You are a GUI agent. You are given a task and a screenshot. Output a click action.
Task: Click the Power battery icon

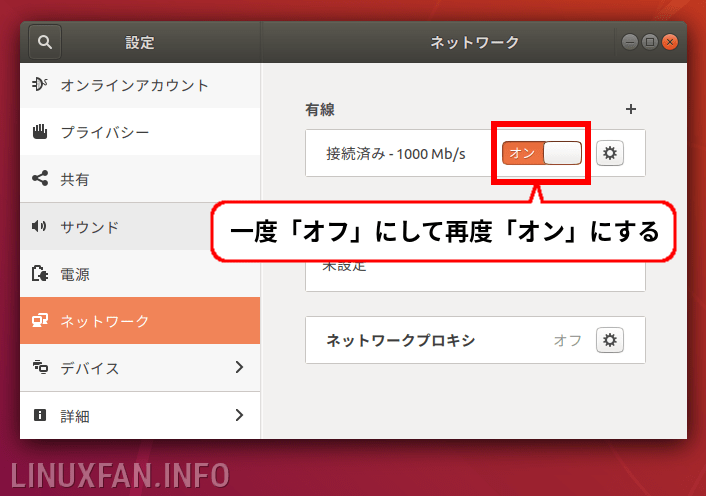40,273
